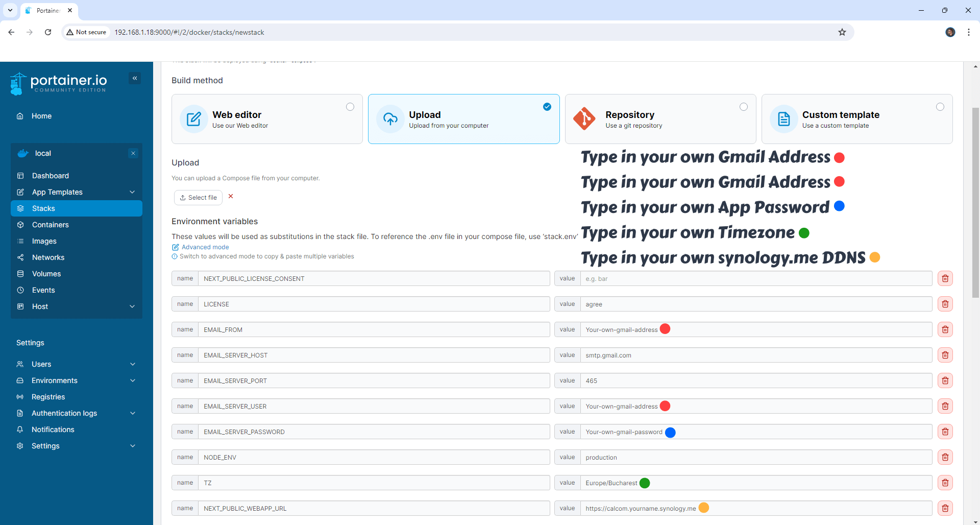Click the Not secure site info

pyautogui.click(x=86, y=32)
